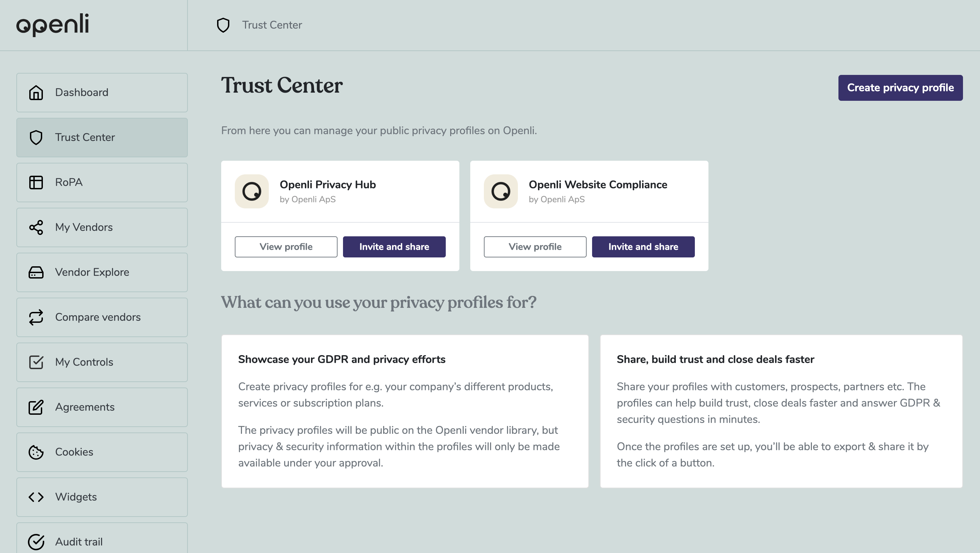The image size is (980, 553).
Task: Click the Compare vendors arrows icon
Action: [36, 317]
